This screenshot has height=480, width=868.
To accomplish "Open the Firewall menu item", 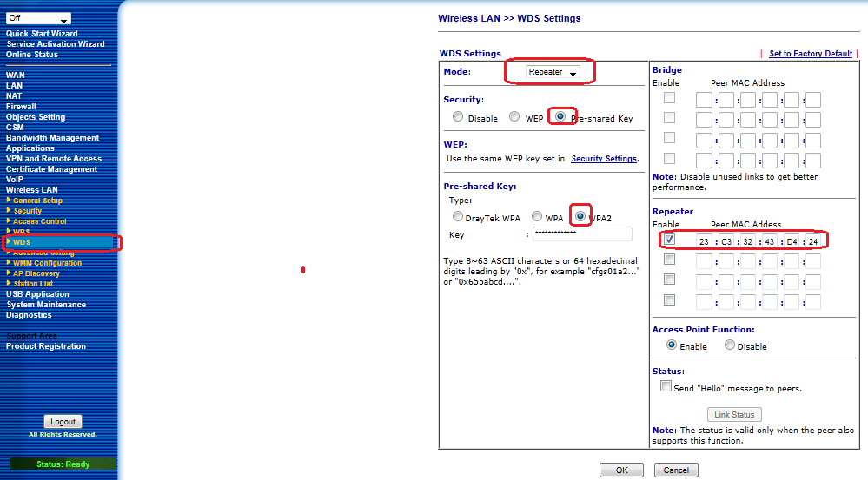I will pos(21,107).
